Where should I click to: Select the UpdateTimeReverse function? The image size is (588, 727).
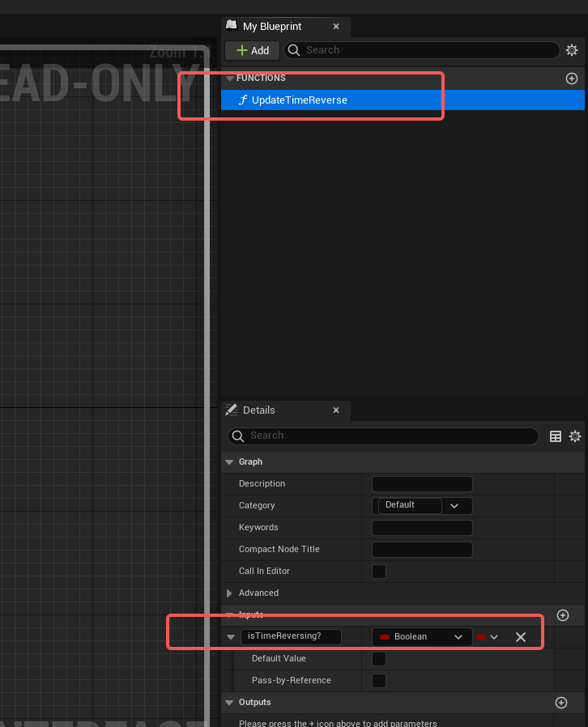tap(403, 100)
